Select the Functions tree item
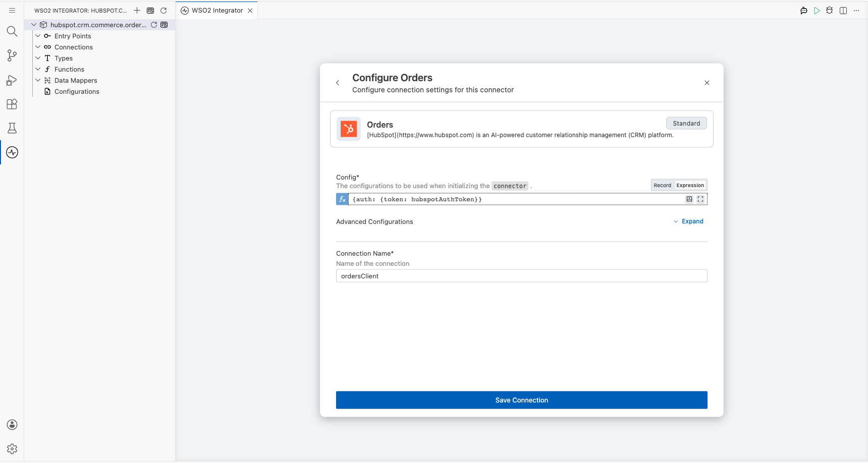This screenshot has width=868, height=463. 69,69
